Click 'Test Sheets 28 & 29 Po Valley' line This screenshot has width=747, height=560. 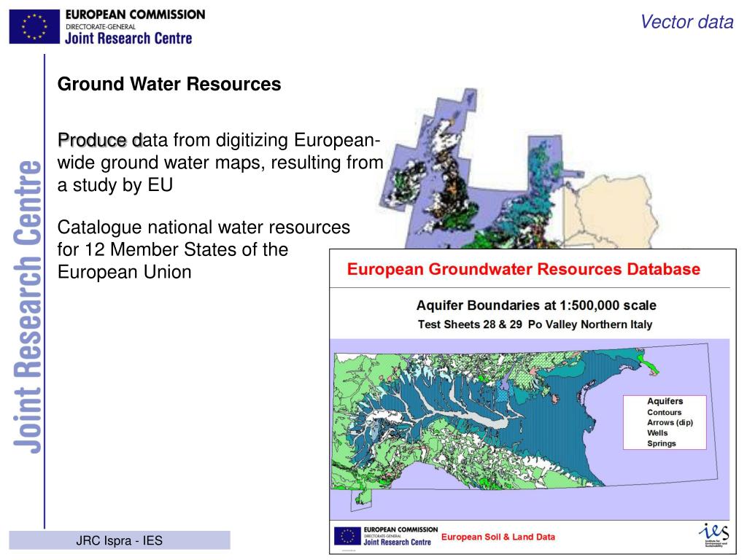coord(535,324)
